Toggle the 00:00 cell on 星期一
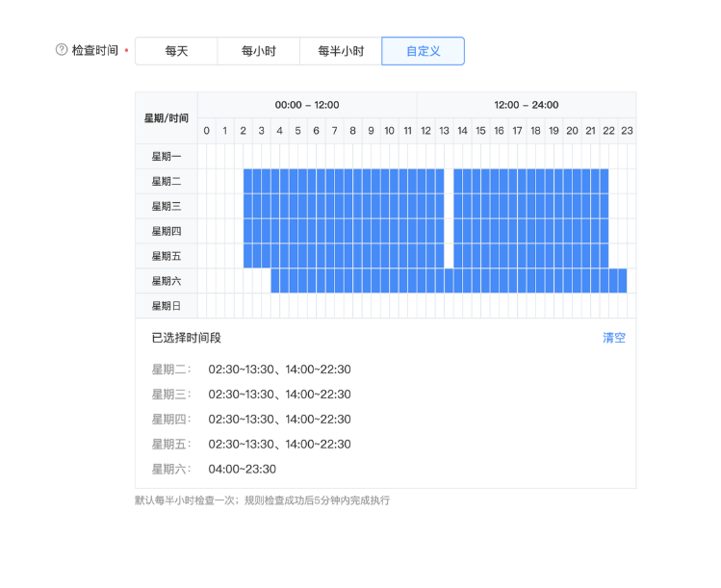 (x=202, y=156)
